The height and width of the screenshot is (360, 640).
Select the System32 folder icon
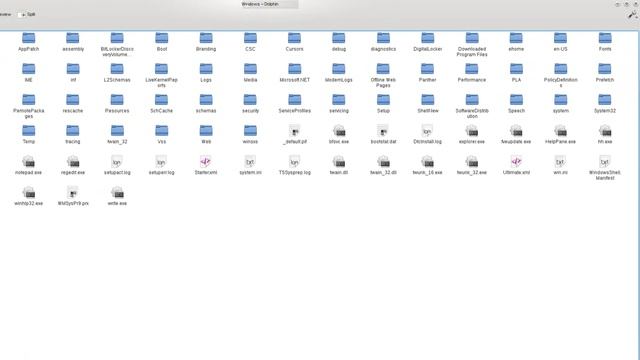click(x=605, y=100)
